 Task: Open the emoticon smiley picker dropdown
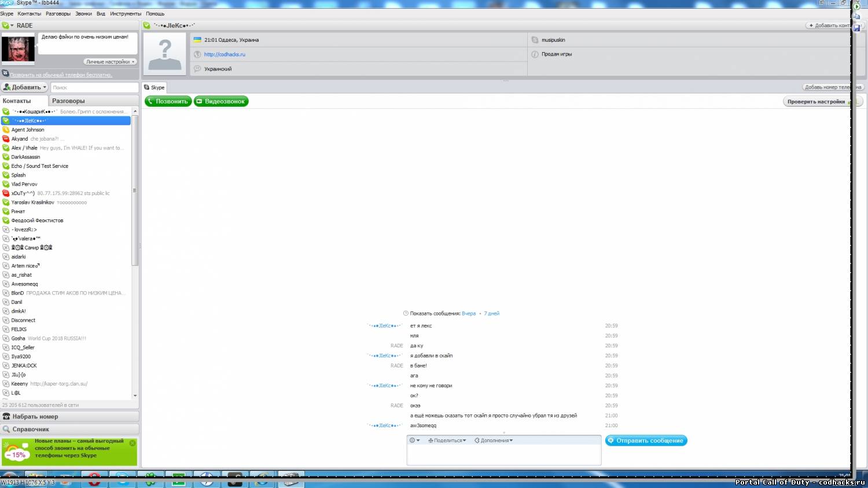[x=414, y=441]
